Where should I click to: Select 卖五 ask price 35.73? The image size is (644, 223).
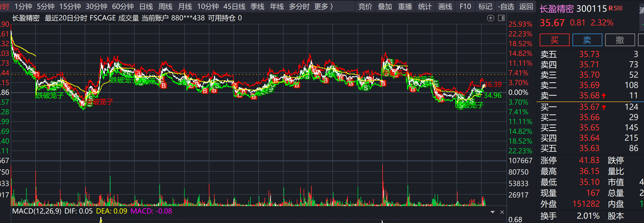[x=589, y=54]
